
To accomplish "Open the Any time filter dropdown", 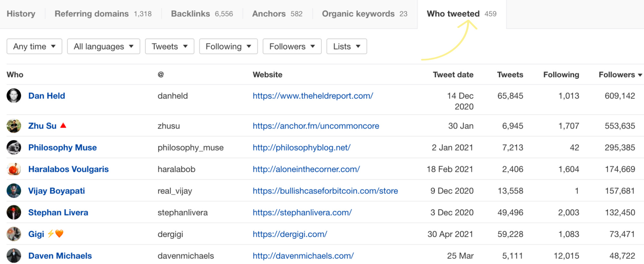I will click(x=34, y=46).
